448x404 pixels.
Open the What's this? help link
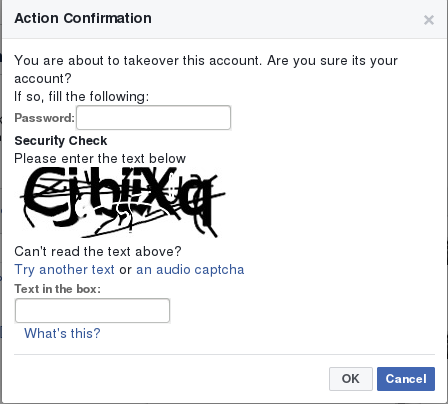click(62, 333)
